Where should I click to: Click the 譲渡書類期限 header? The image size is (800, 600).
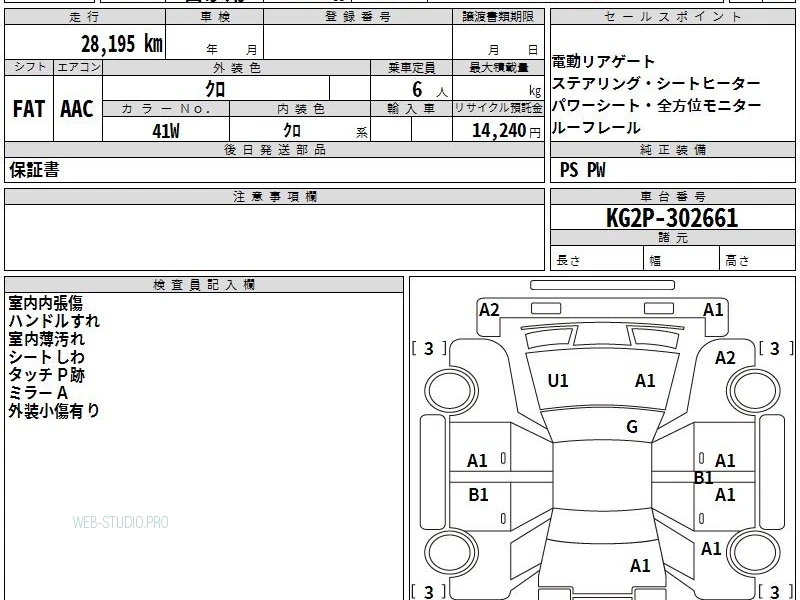click(498, 17)
